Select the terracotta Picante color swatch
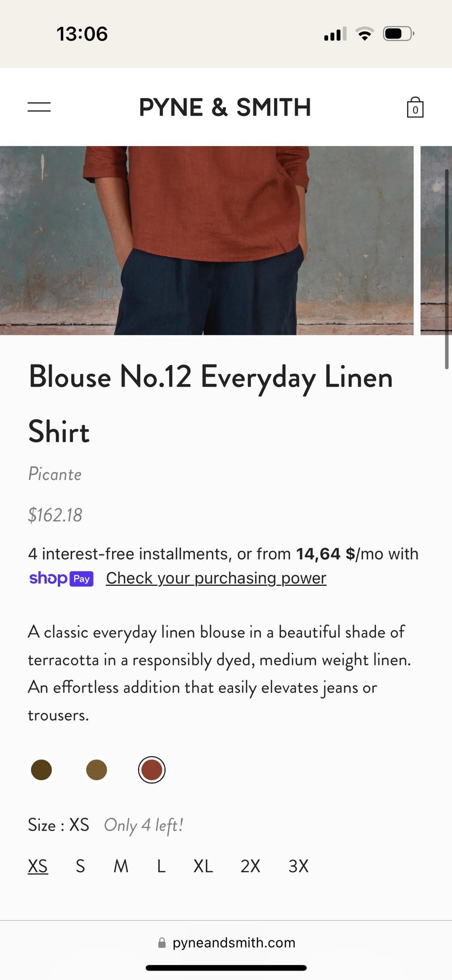452x980 pixels. coord(152,770)
